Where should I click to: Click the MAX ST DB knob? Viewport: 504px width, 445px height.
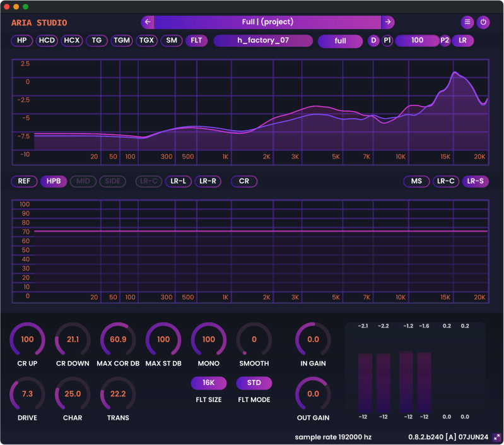[x=163, y=340]
